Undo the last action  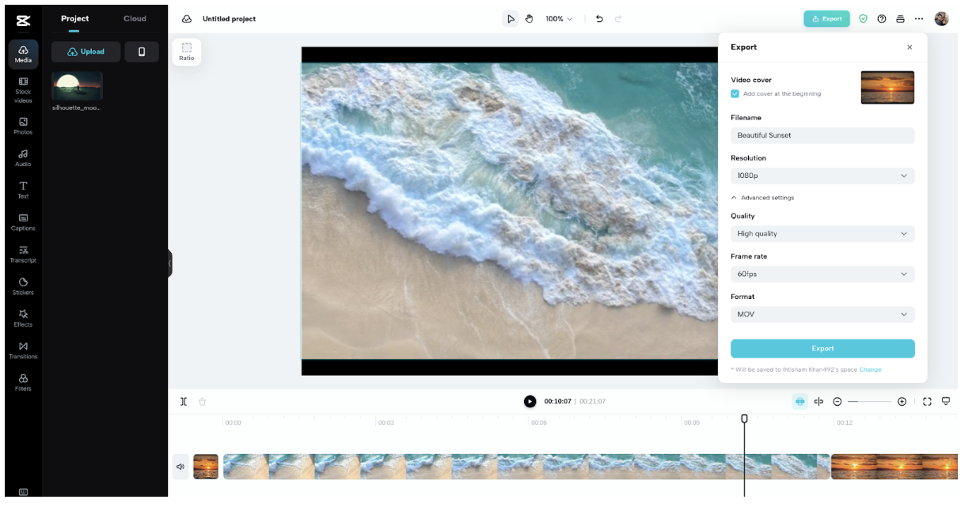599,18
